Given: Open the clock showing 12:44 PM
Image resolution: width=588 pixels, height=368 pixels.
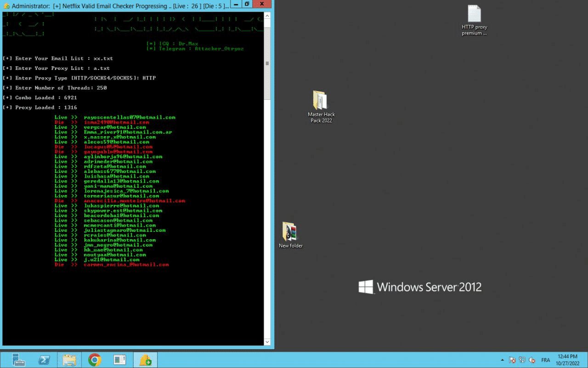Looking at the screenshot, I should coord(567,360).
